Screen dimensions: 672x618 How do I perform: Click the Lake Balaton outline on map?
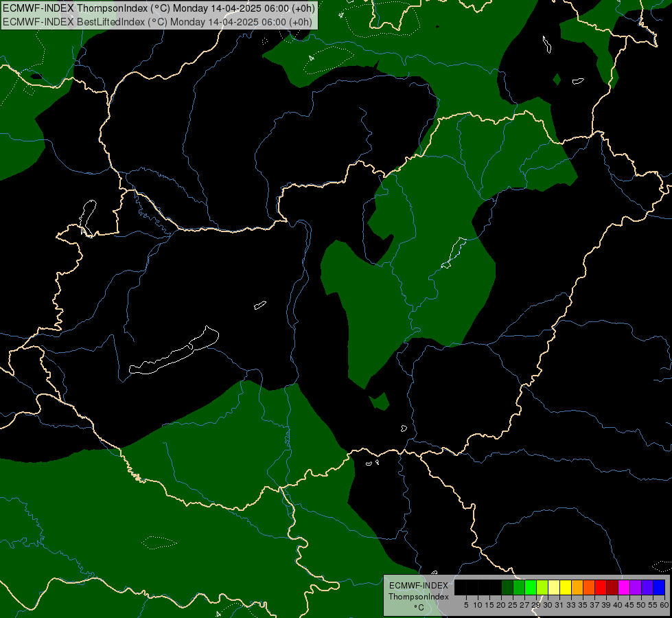(174, 351)
